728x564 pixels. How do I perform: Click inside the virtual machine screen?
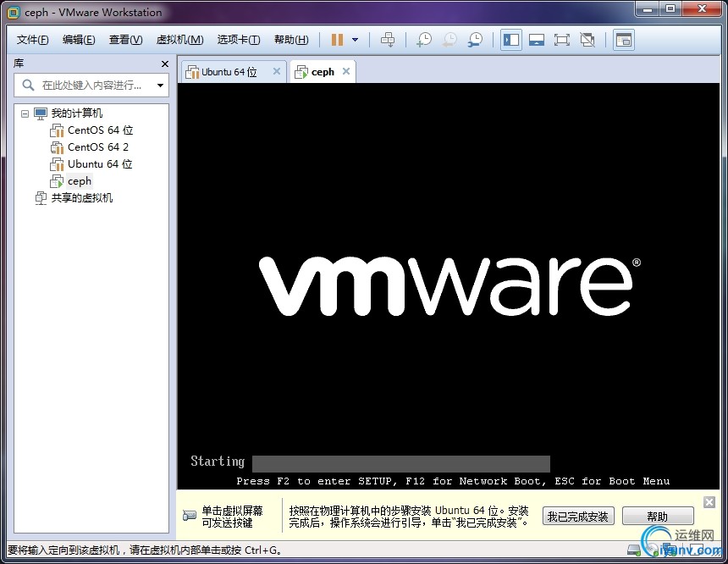coord(449,285)
